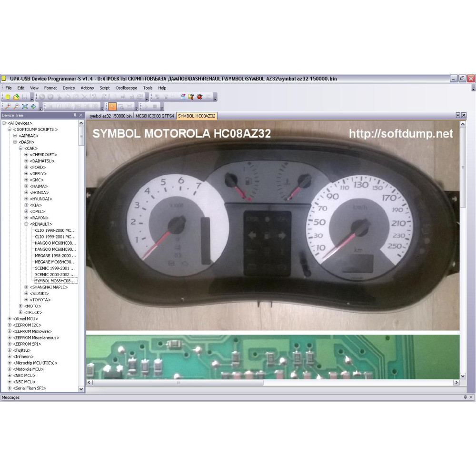Select KANGOO MC68HC08 script
Image resolution: width=476 pixels, height=476 pixels.
click(55, 243)
